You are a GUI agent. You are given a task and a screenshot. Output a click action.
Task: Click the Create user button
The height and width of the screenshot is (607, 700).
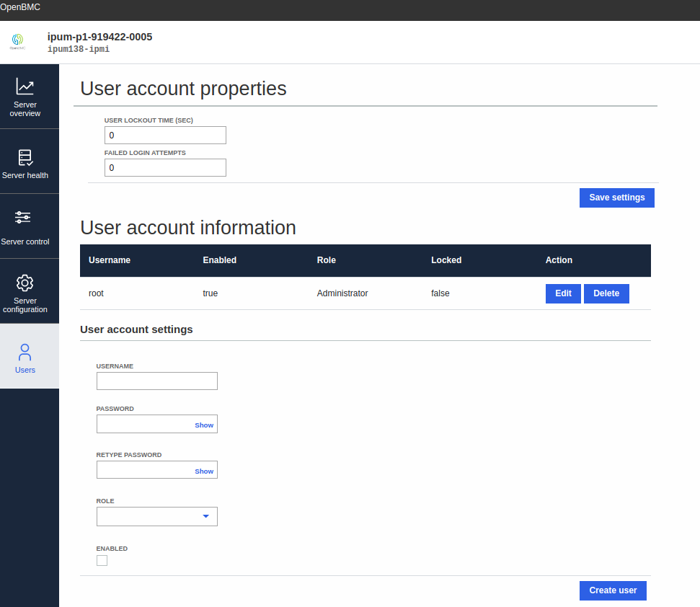[x=613, y=590]
